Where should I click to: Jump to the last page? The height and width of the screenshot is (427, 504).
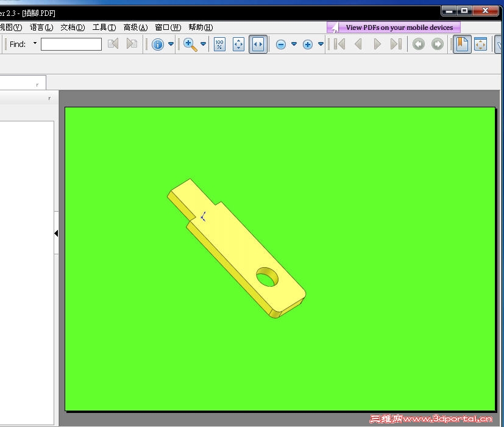(x=396, y=44)
